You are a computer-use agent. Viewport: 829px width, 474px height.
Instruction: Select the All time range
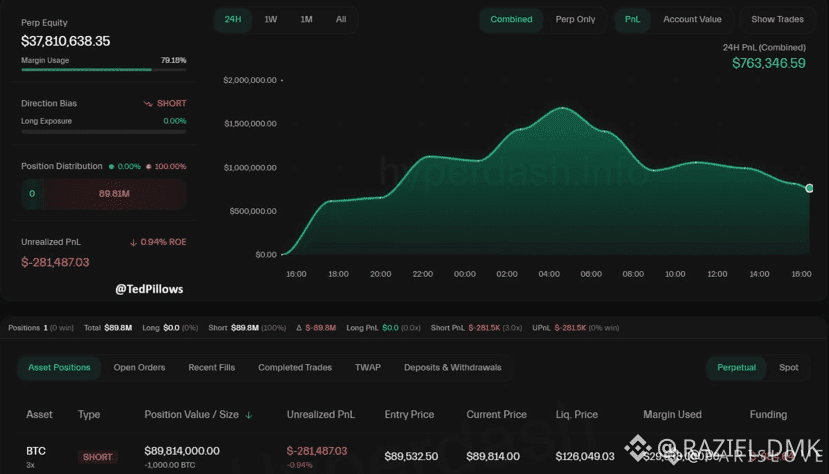coord(341,20)
